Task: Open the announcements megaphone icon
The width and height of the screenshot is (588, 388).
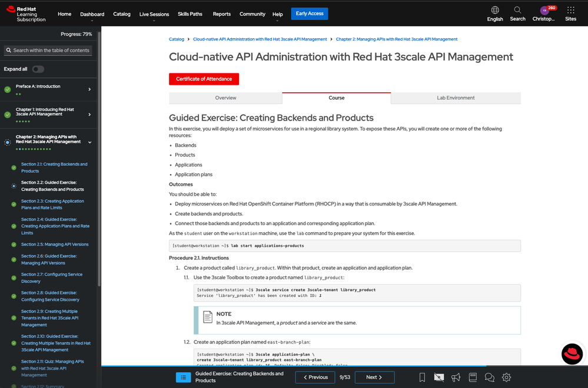Action: coord(456,377)
